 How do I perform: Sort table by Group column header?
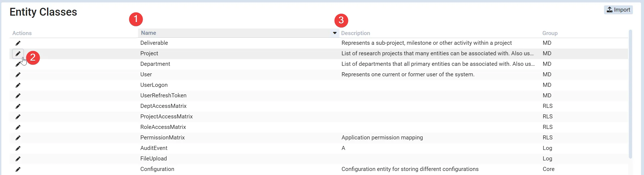point(550,33)
